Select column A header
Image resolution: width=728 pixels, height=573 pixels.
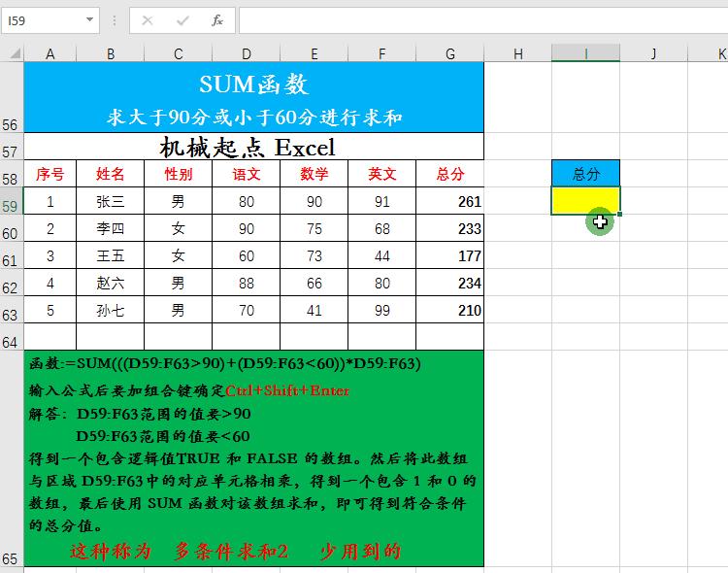[50, 54]
